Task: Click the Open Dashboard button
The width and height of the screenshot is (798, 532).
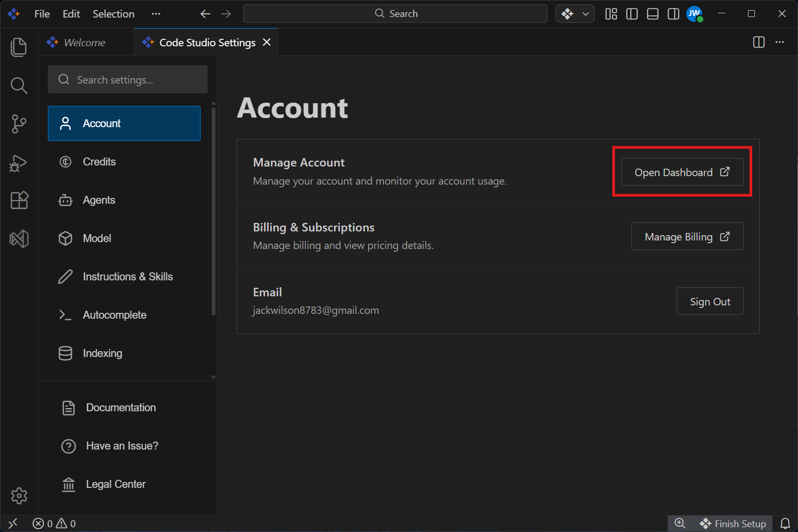Action: coord(682,172)
